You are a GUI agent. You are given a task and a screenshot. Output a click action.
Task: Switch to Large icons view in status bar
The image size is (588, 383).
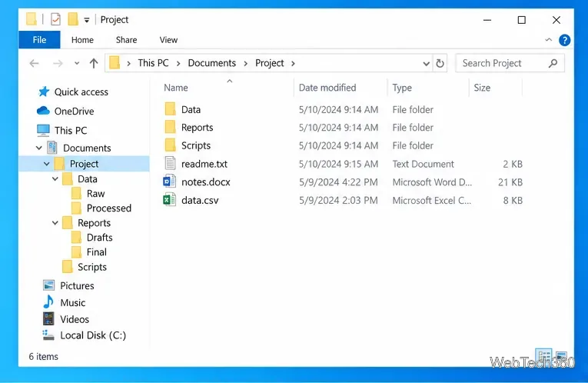(x=561, y=355)
